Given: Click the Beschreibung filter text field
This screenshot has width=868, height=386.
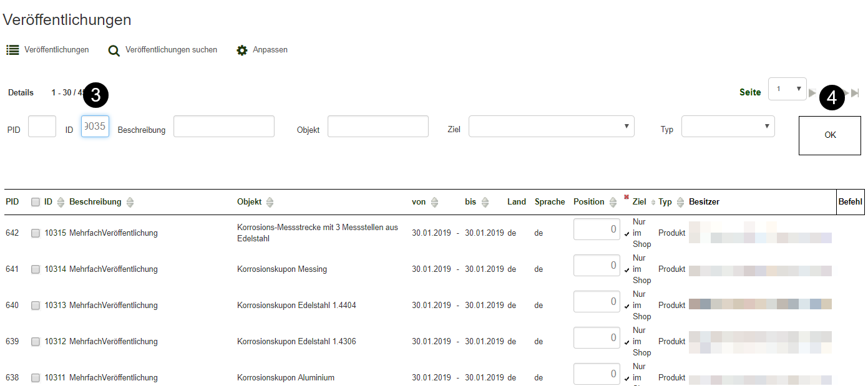Looking at the screenshot, I should (x=223, y=127).
